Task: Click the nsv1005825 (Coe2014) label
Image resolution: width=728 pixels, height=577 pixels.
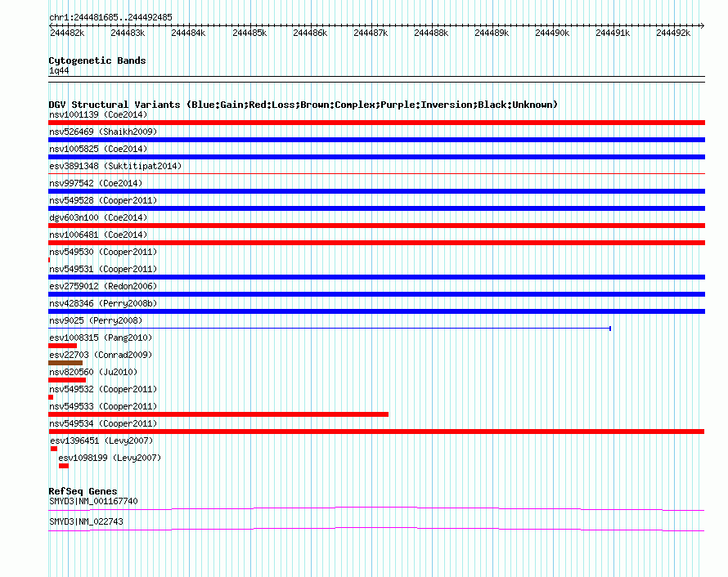Action: pyautogui.click(x=98, y=149)
